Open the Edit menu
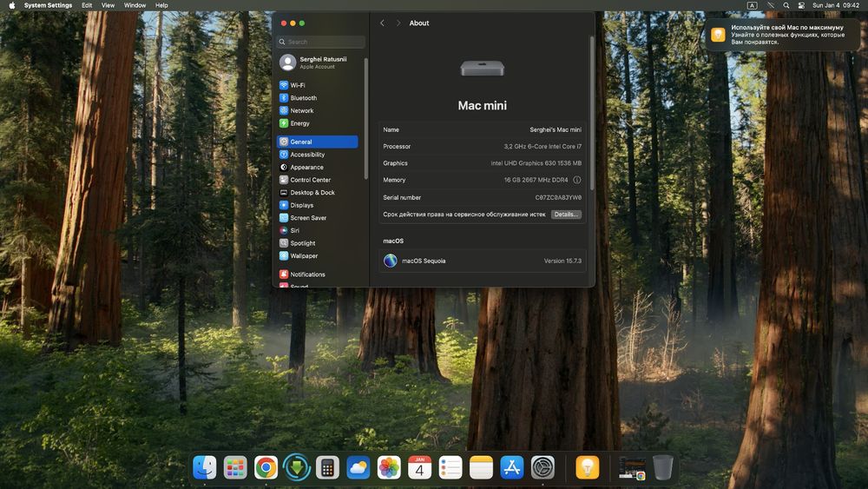This screenshot has width=868, height=489. click(x=87, y=5)
